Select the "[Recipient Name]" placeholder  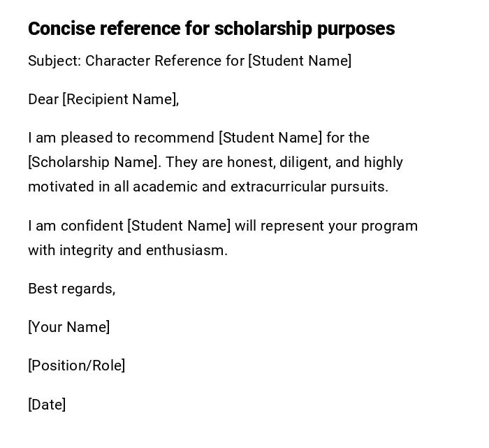click(x=119, y=99)
